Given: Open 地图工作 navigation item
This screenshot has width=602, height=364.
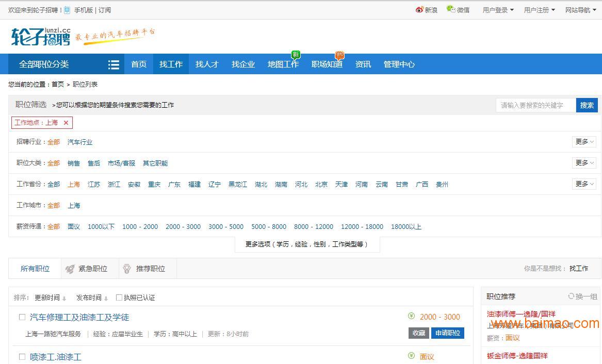Looking at the screenshot, I should click(283, 64).
